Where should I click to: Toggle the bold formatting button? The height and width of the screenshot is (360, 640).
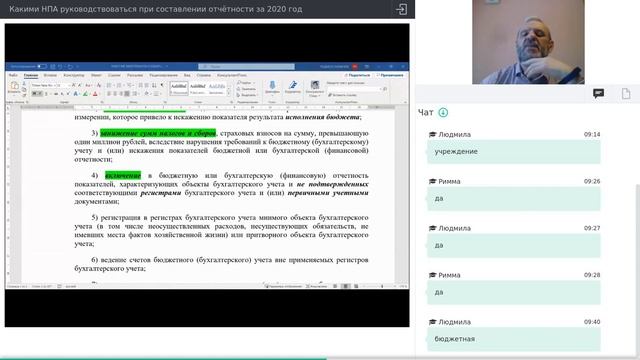pyautogui.click(x=35, y=93)
